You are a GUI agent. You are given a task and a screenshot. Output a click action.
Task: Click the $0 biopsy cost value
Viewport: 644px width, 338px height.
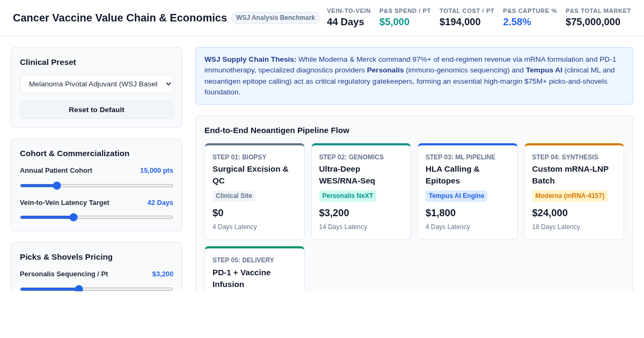click(218, 213)
